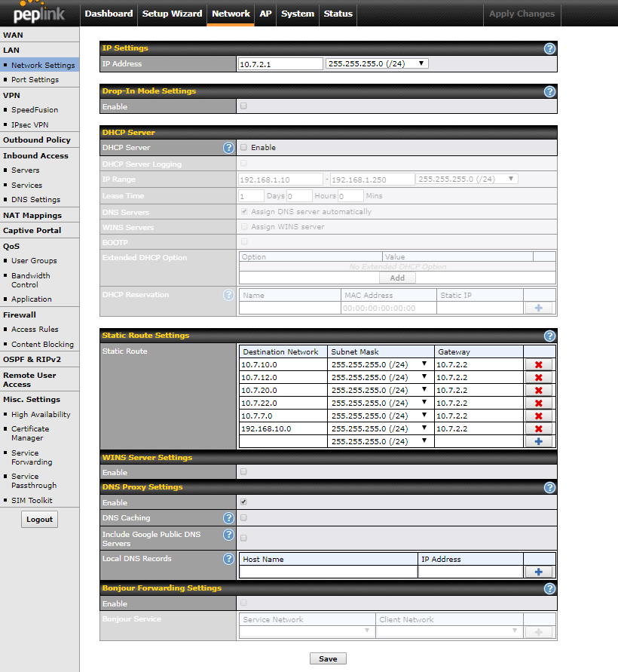Viewport: 618px width, 672px height.
Task: Open help for Drop-In Mode Settings
Action: click(549, 91)
